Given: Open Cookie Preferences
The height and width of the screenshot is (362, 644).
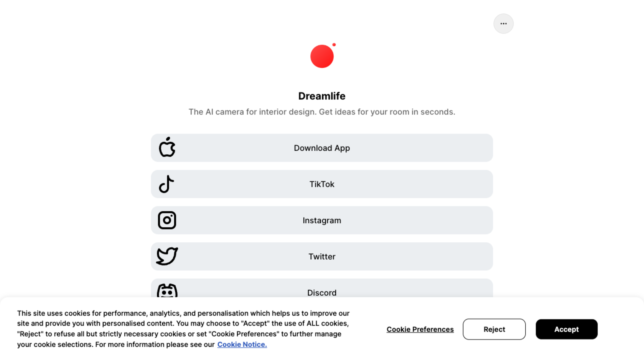Looking at the screenshot, I should [x=420, y=329].
